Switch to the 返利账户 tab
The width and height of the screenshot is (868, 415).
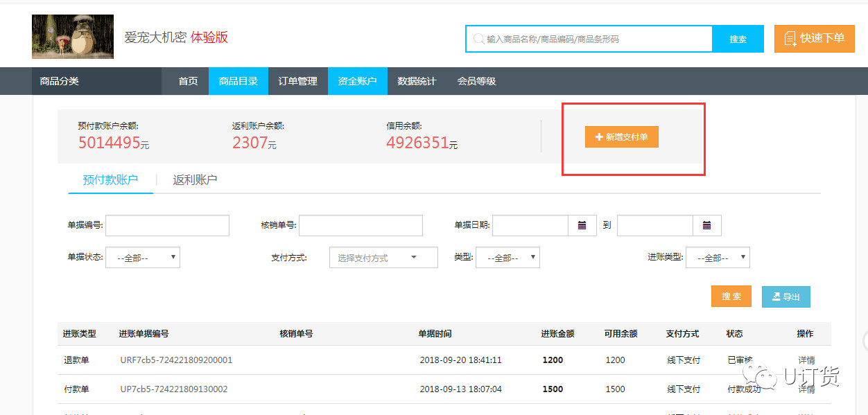coord(195,180)
